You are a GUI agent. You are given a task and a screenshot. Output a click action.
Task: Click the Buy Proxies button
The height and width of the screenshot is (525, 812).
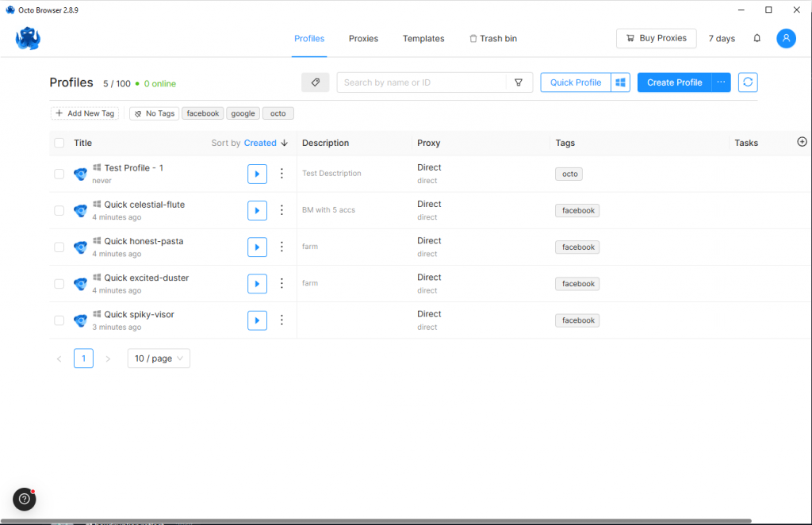656,38
